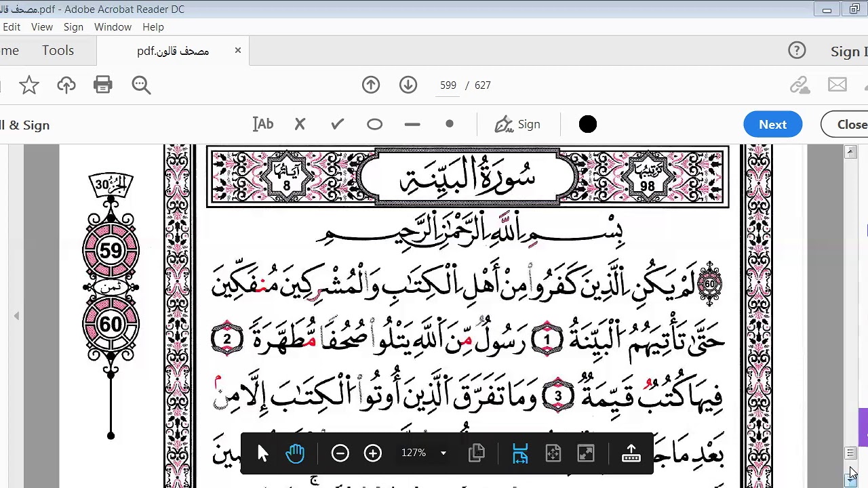The width and height of the screenshot is (868, 488).
Task: Select the dot tool
Action: point(449,124)
